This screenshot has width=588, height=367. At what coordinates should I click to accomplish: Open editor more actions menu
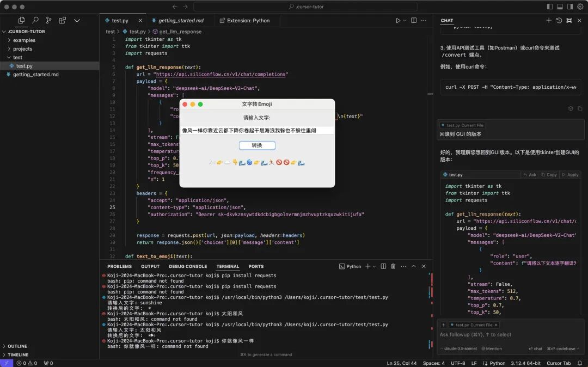click(x=424, y=20)
